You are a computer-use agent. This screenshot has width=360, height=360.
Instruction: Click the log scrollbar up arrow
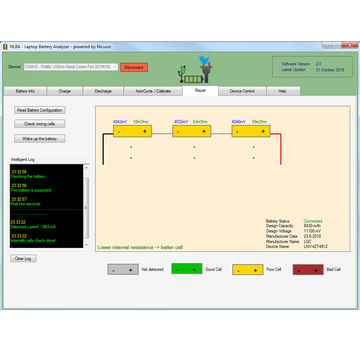87,167
